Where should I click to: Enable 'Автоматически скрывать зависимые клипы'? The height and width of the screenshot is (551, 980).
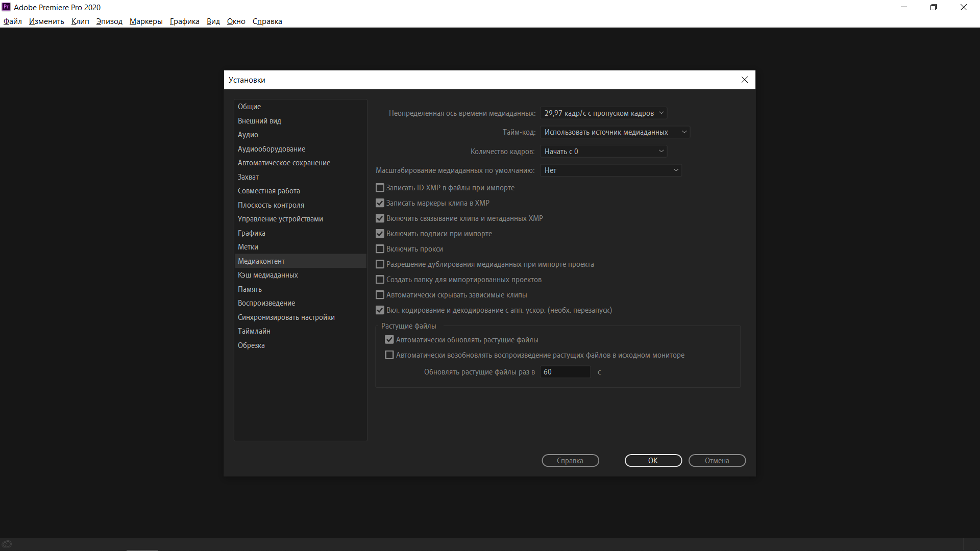pos(380,295)
